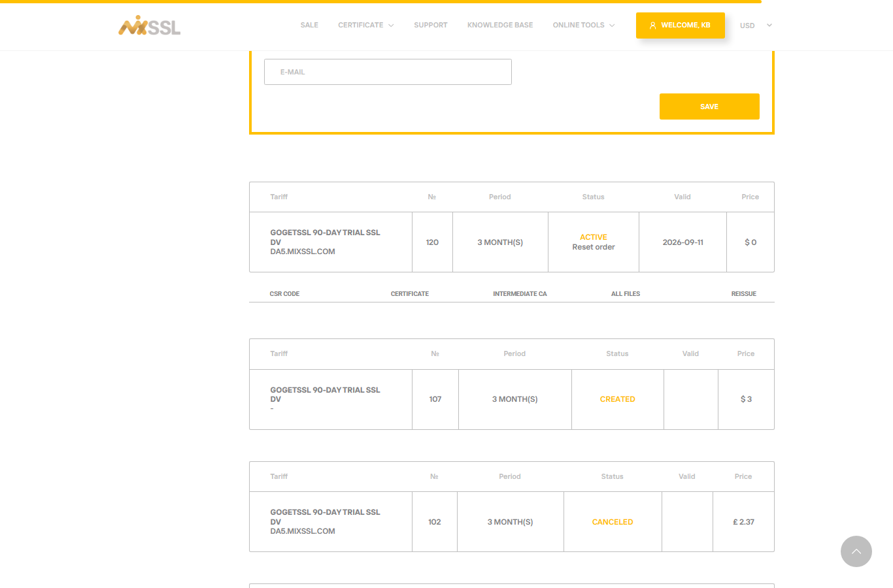Click order number 102
The width and height of the screenshot is (893, 588).
pyautogui.click(x=435, y=522)
